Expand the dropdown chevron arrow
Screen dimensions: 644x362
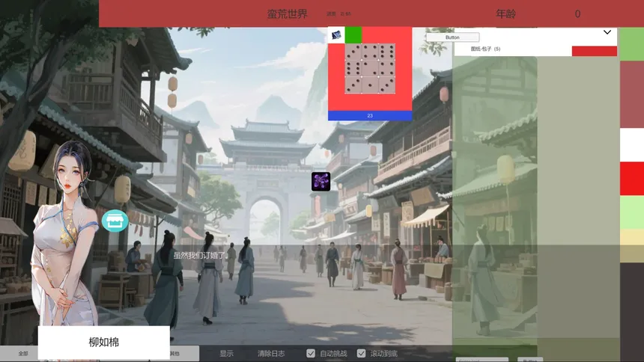coord(607,32)
